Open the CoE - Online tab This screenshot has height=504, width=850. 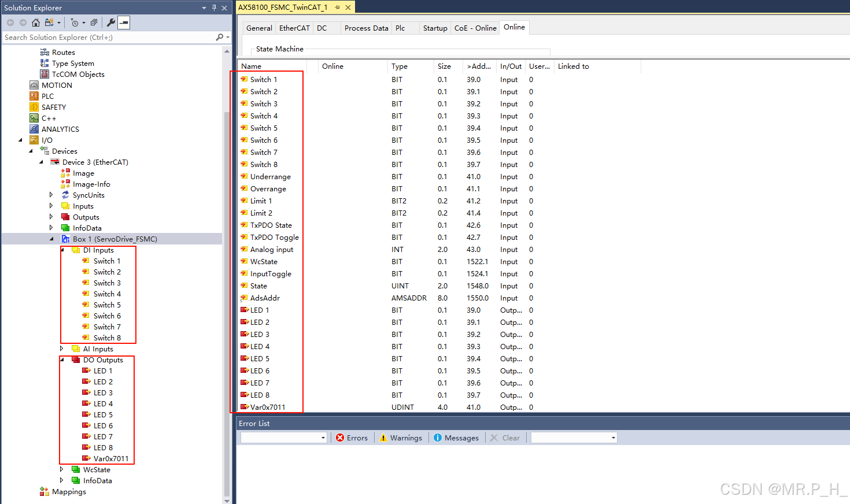[475, 27]
